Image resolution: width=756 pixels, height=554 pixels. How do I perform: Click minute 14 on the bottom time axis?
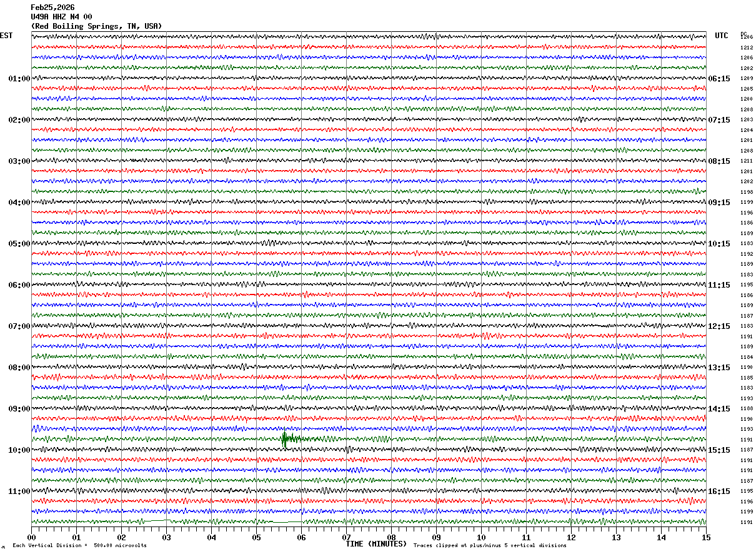click(x=661, y=538)
